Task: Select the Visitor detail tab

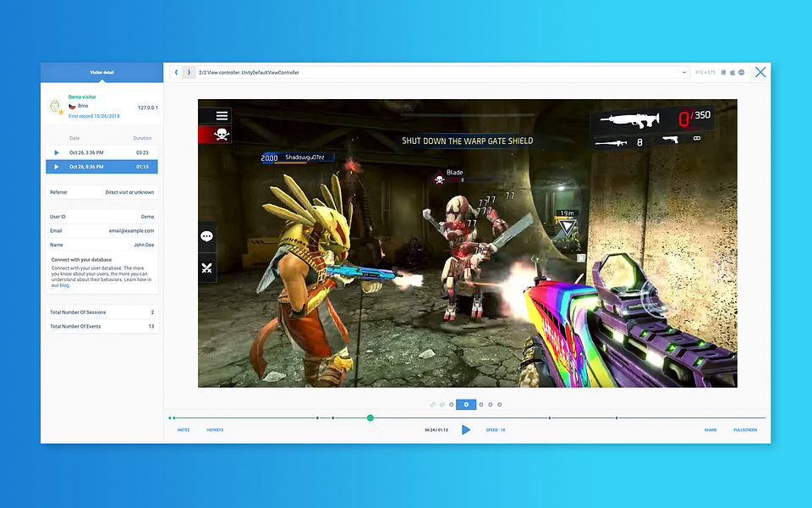Action: click(102, 72)
